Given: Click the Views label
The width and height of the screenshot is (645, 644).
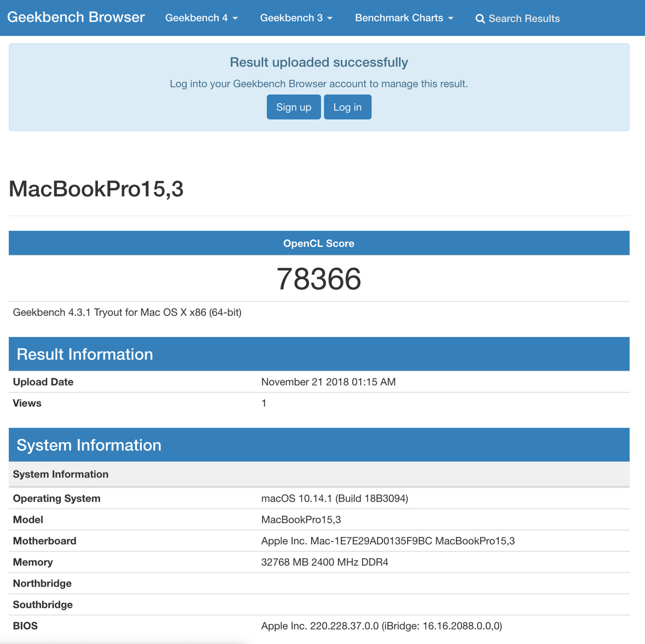Looking at the screenshot, I should pos(27,403).
